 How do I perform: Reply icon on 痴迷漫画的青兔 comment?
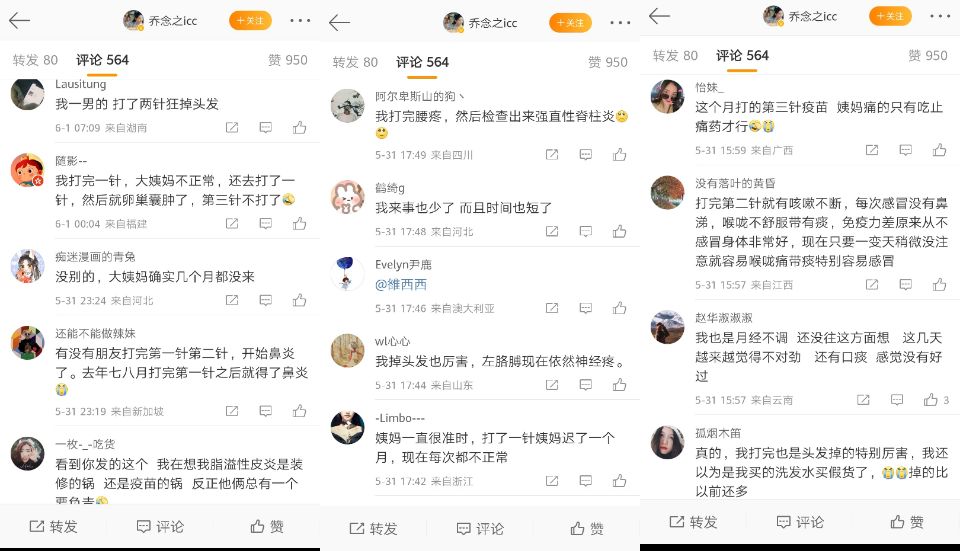(x=266, y=300)
